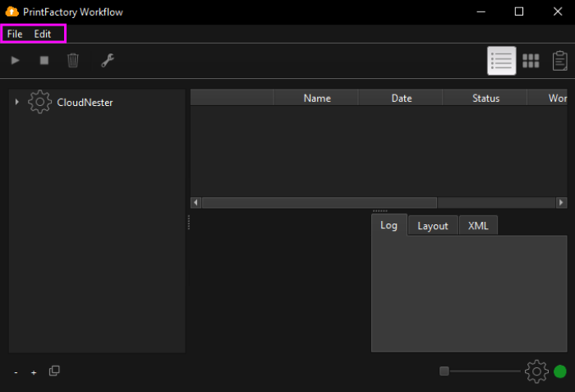575x392 pixels.
Task: Remove workflow with the minus button
Action: 16,372
